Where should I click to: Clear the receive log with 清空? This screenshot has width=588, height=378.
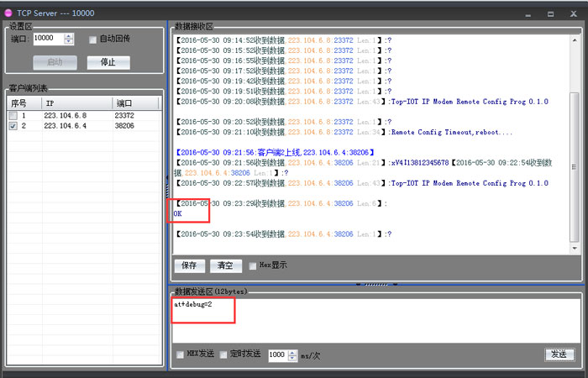(224, 265)
